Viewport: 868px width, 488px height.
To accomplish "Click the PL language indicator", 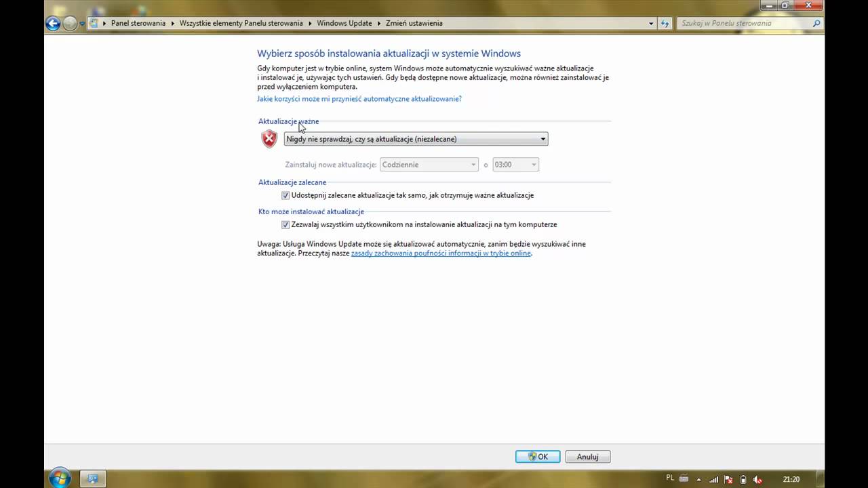I will pos(670,479).
